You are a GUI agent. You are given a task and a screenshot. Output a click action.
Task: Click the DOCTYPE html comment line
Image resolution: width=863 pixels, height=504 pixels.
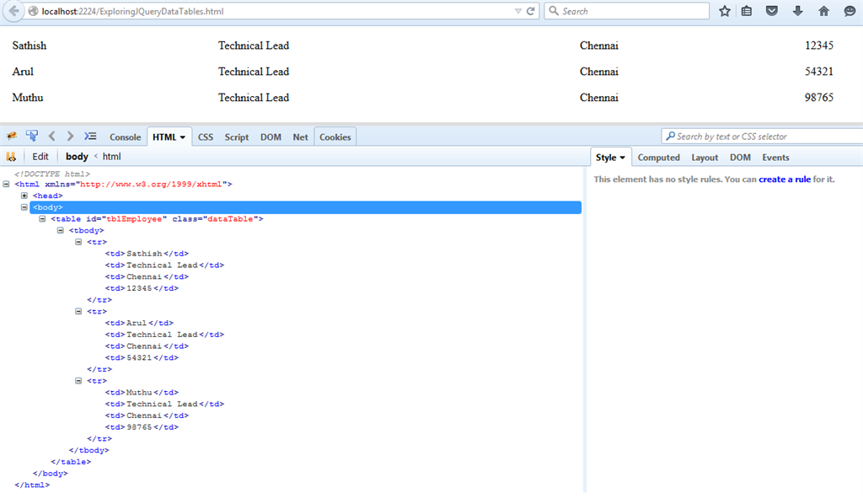point(52,174)
